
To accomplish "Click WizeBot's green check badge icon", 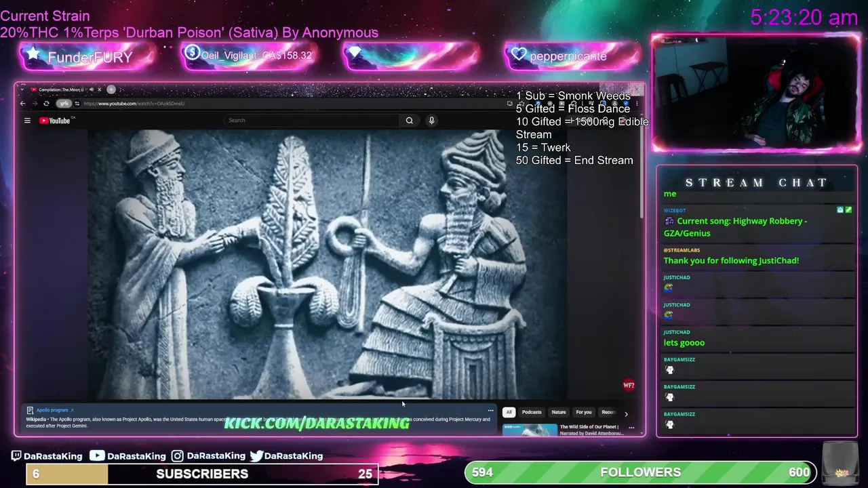I will [848, 210].
